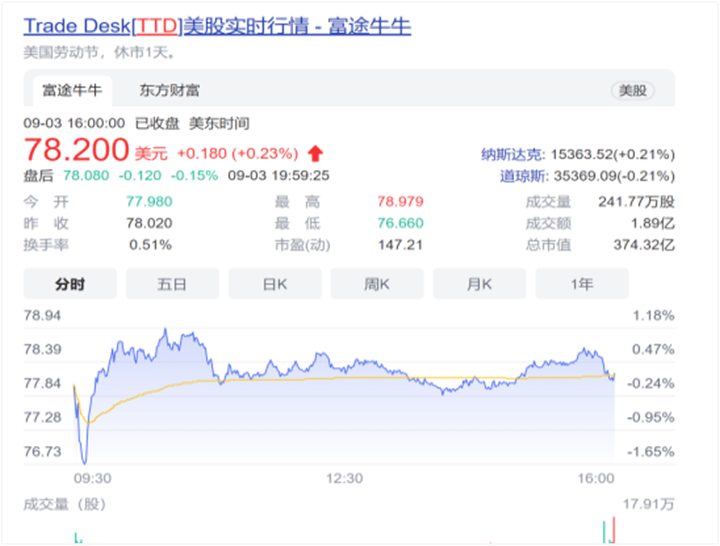Click the 美股 market badge
This screenshot has width=720, height=546.
coord(633,90)
